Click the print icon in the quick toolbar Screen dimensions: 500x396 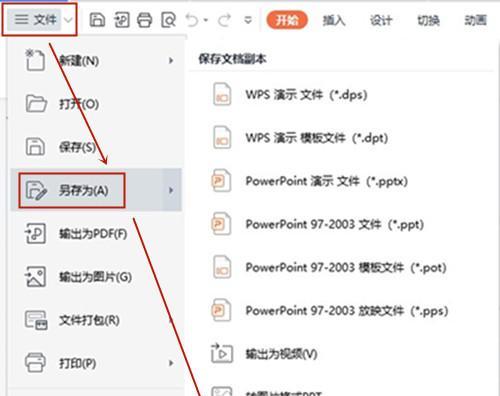pos(145,20)
